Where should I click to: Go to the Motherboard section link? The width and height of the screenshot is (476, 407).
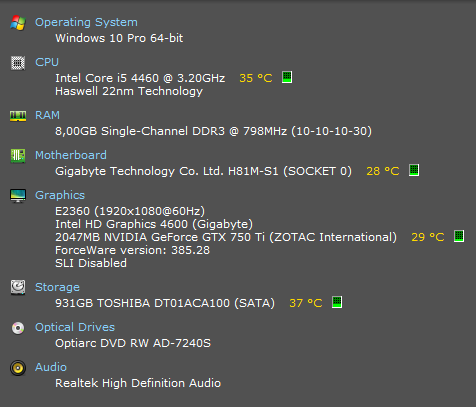(71, 155)
